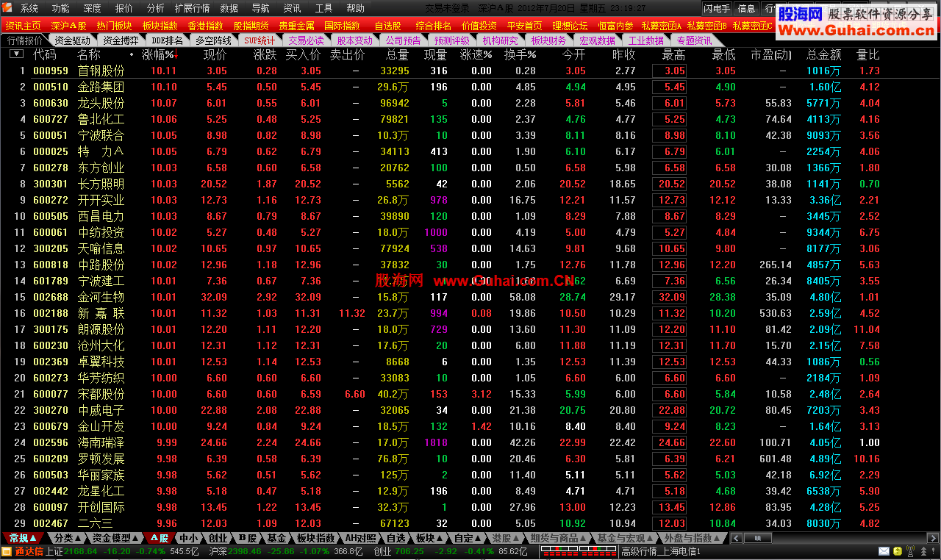Expand the 期货与商品 bottom tab menu
Viewport: 941px width, 560px height.
tap(559, 538)
